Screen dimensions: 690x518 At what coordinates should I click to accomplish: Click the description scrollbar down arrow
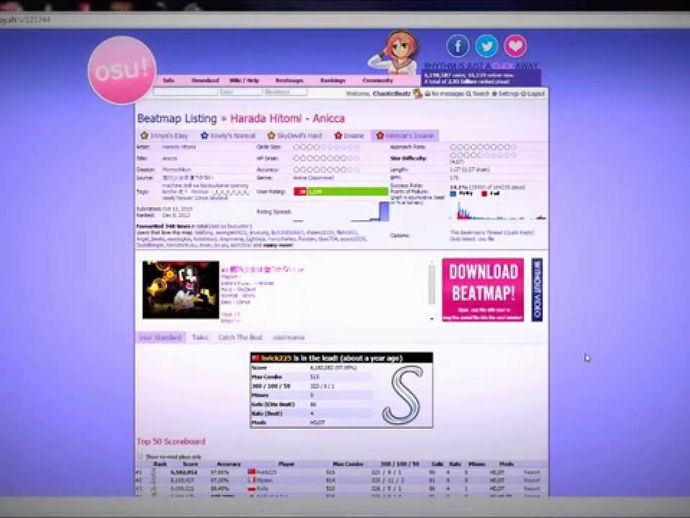[x=432, y=319]
